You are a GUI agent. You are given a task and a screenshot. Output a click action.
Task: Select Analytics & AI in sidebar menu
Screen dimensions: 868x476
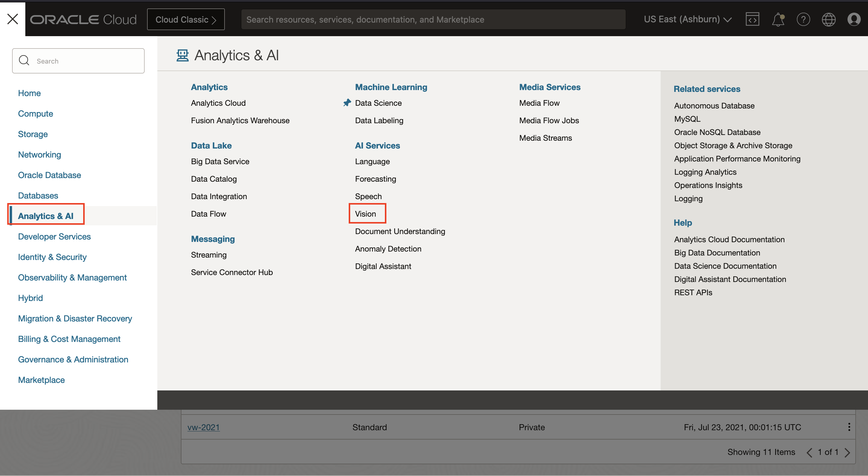coord(46,216)
